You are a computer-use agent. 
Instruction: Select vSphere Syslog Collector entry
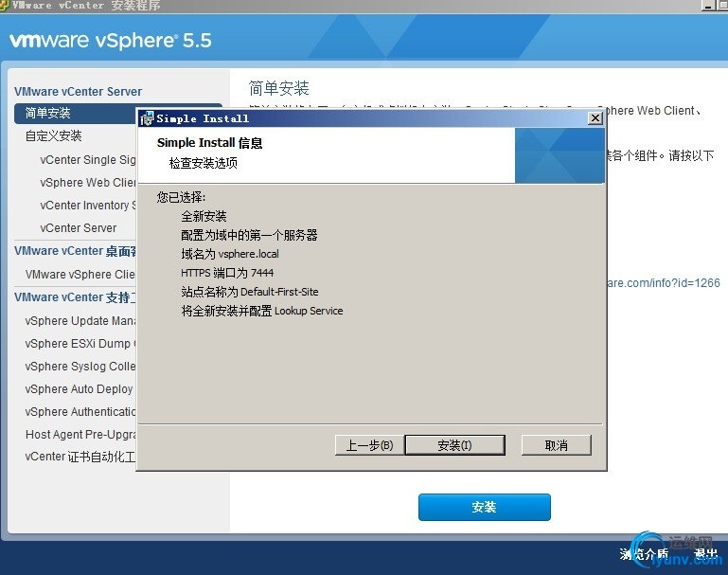(80, 367)
